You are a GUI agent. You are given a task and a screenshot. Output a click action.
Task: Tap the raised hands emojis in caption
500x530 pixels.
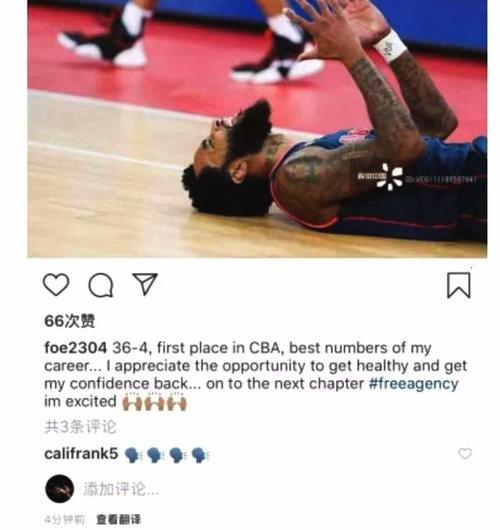tap(154, 402)
